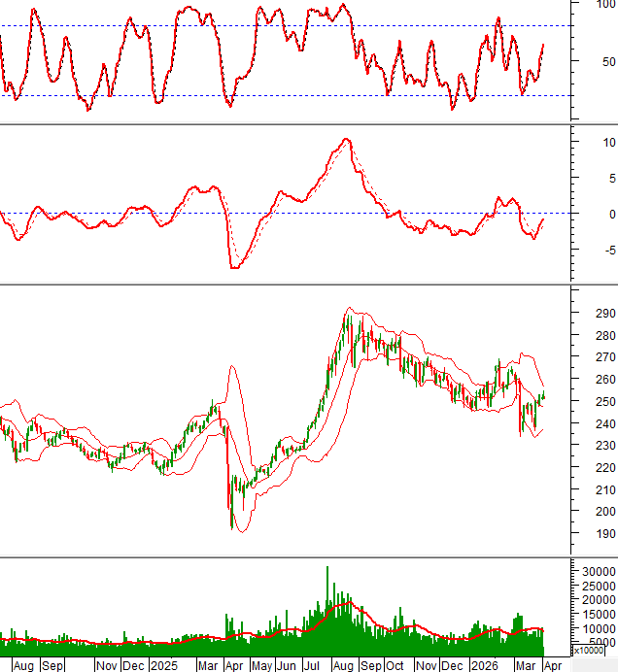Click the x10000 volume scale label
This screenshot has width=618, height=672.
coord(588,650)
